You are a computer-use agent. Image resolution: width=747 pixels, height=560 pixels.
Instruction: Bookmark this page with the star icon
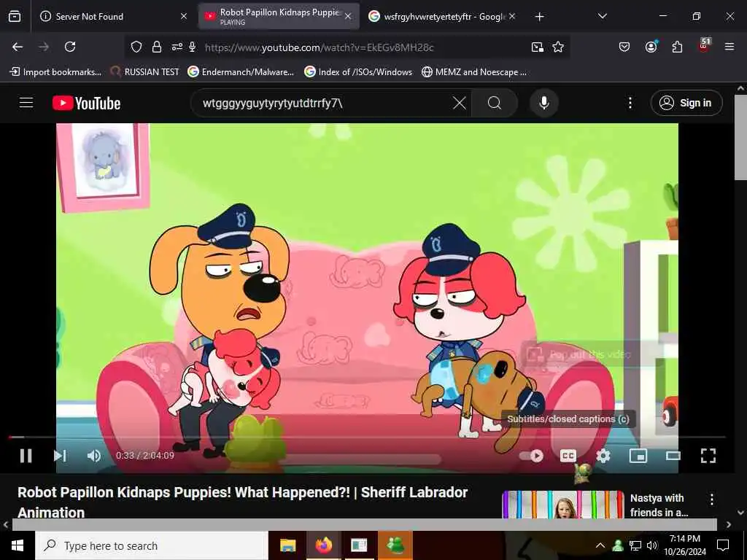click(x=558, y=47)
